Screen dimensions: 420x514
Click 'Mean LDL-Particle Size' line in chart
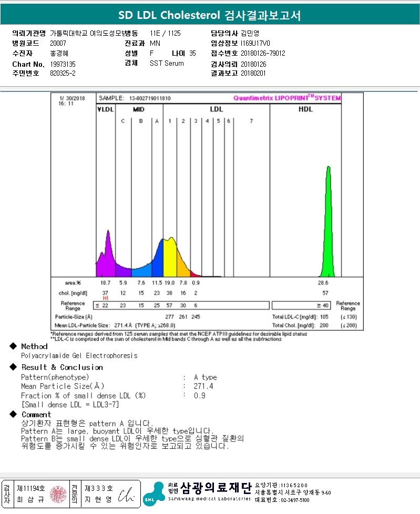115,325
